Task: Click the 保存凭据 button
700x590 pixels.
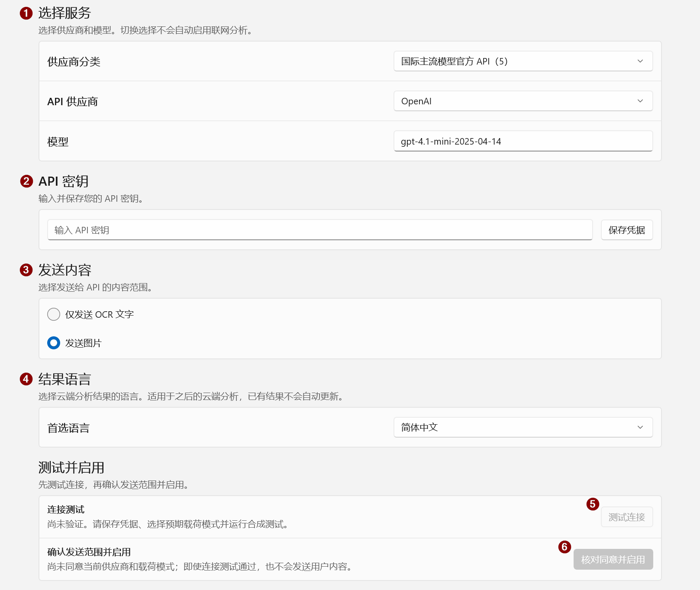Action: click(x=627, y=230)
